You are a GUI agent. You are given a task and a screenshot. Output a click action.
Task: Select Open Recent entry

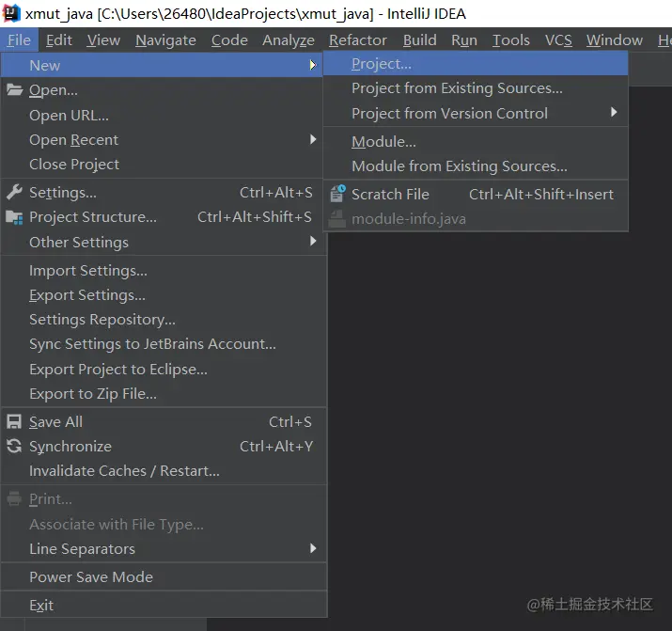coord(162,140)
